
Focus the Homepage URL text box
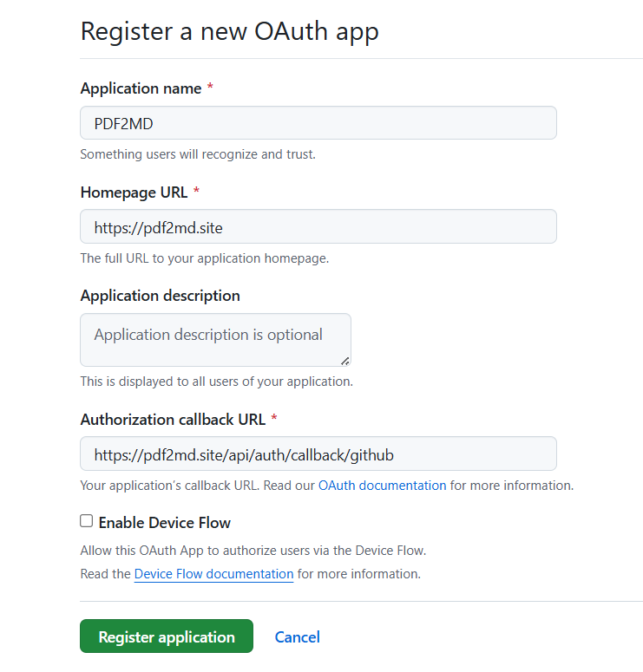click(x=318, y=226)
